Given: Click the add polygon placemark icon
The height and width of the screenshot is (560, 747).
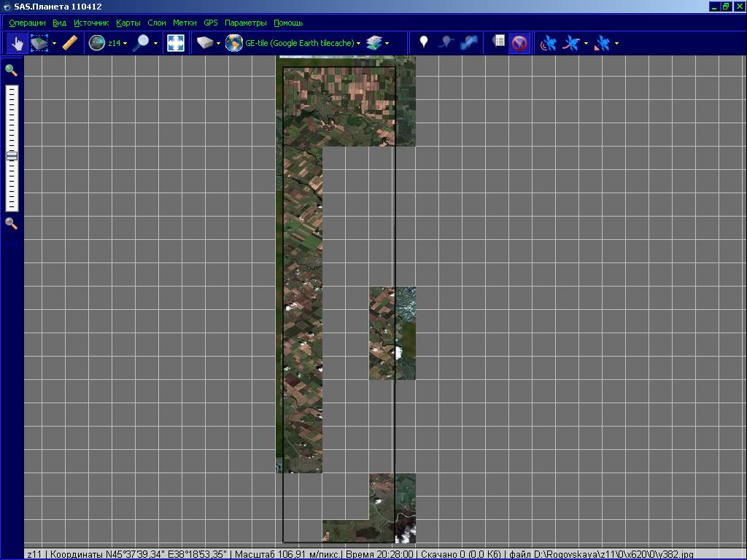Looking at the screenshot, I should (469, 43).
